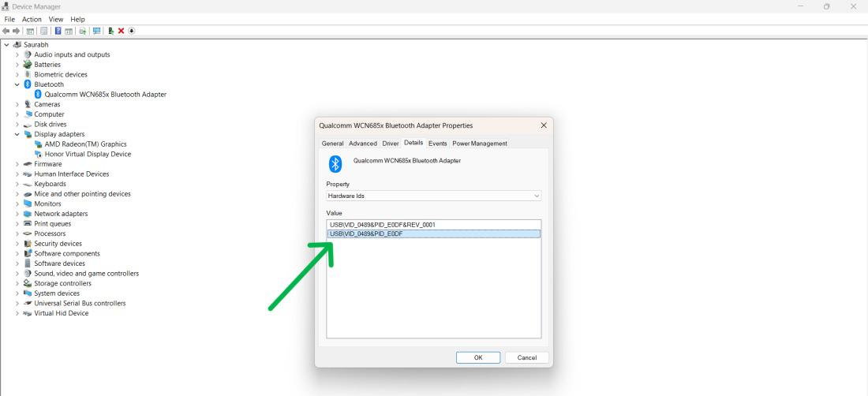Image resolution: width=868 pixels, height=396 pixels.
Task: Click the Processors category icon
Action: (x=28, y=234)
